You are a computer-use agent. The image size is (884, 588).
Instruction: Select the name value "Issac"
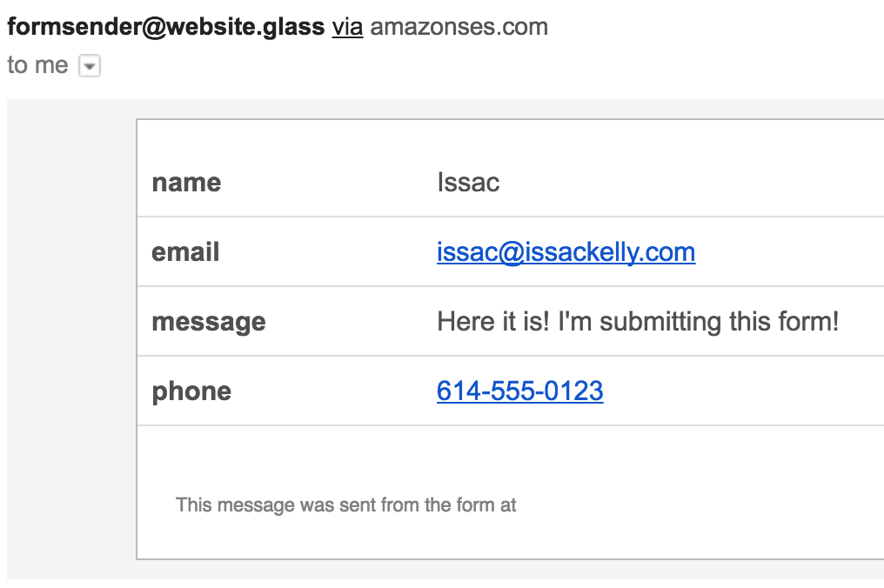coord(468,183)
